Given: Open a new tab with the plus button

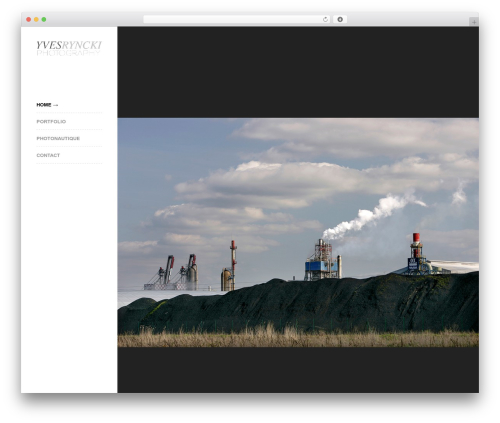Looking at the screenshot, I should click(474, 22).
